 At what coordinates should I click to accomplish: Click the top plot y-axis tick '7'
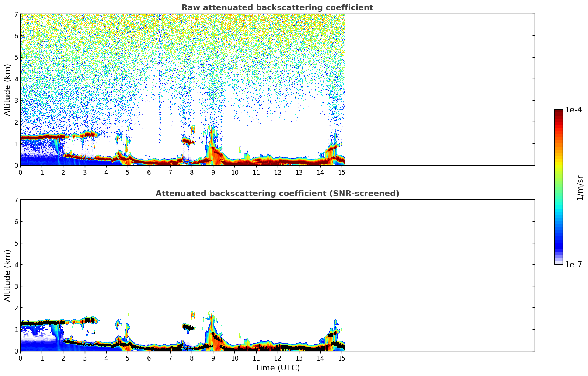pos(16,14)
